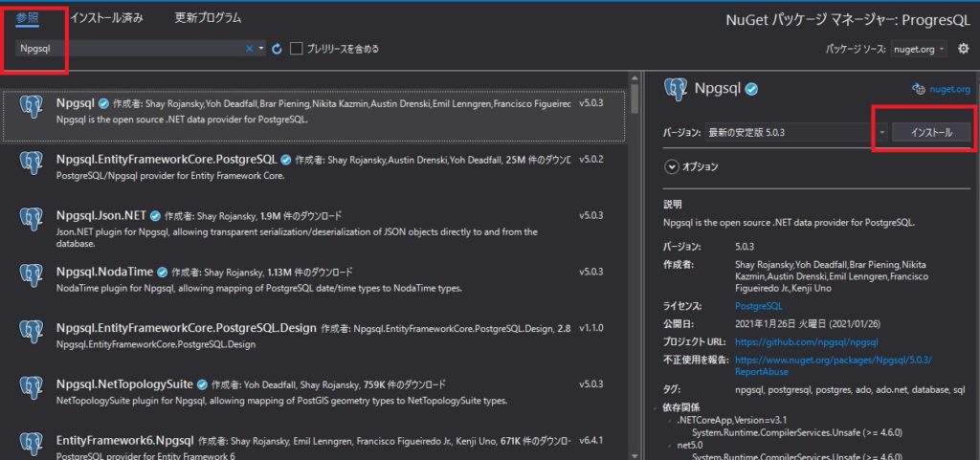980x460 pixels.
Task: Open the nuget.org link in details pane
Action: point(949,90)
